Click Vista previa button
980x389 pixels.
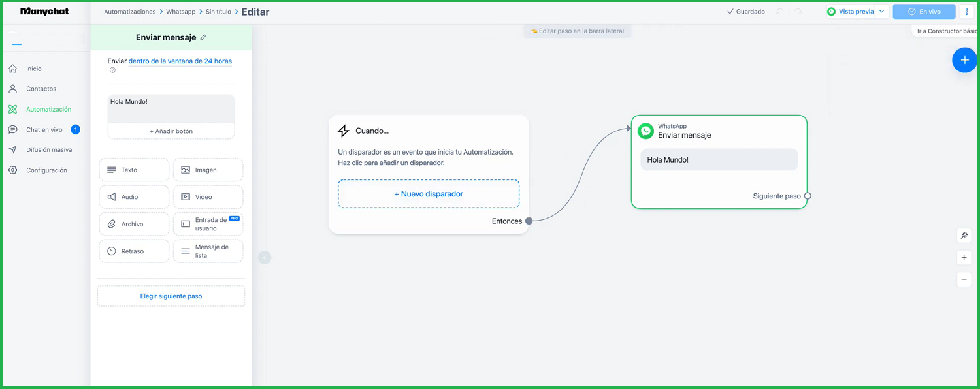[x=851, y=12]
